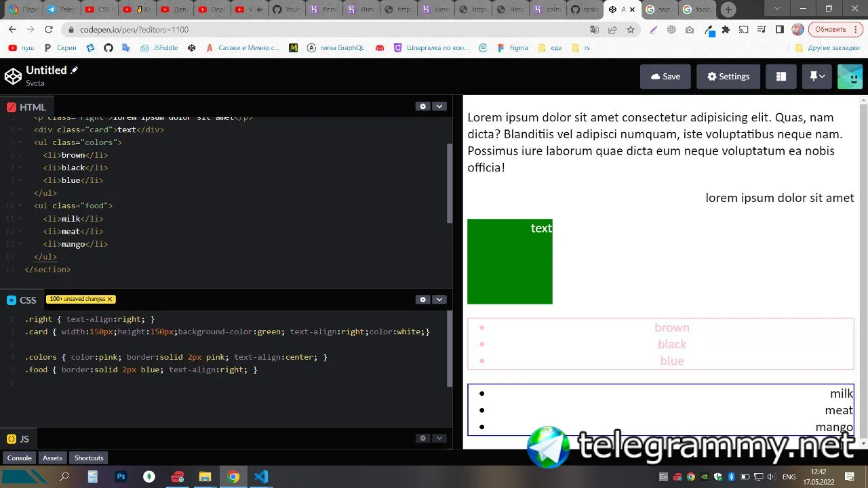Open the Chrome side panel icon

coord(779,30)
